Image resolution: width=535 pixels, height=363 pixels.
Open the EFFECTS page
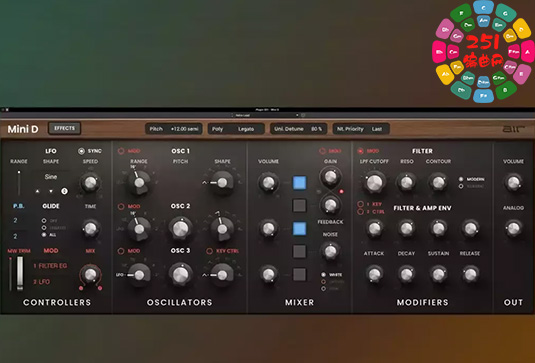point(64,129)
